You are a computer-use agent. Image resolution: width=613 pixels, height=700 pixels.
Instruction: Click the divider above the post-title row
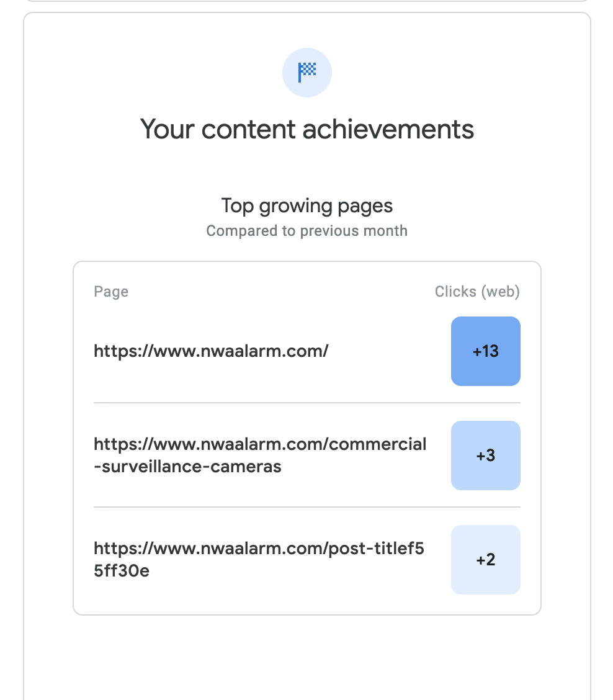point(306,507)
